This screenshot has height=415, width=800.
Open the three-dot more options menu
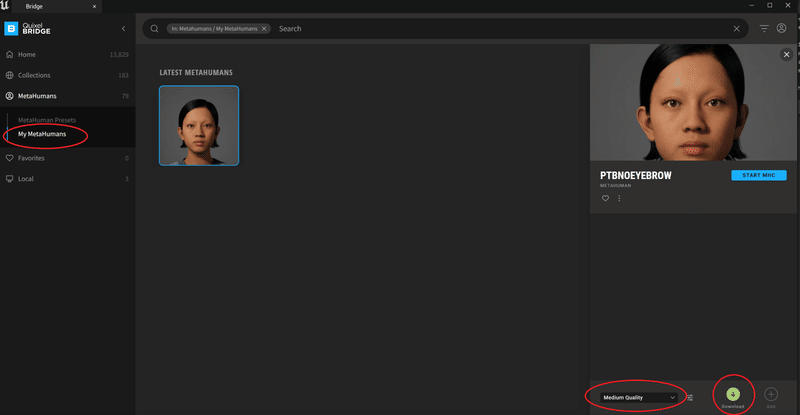pyautogui.click(x=619, y=199)
